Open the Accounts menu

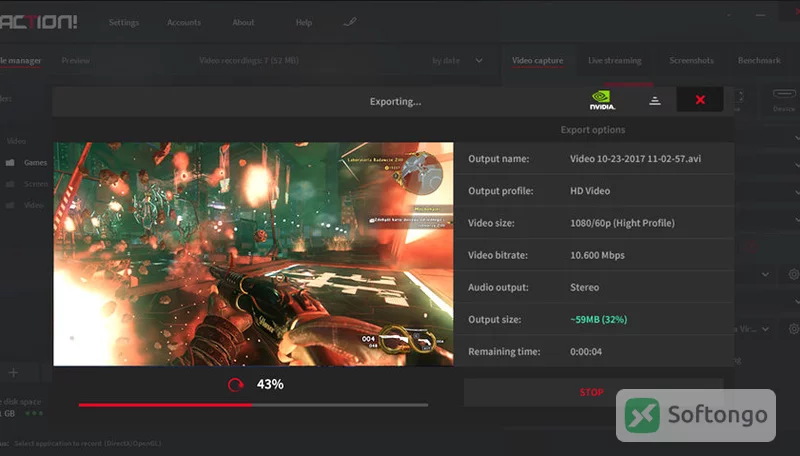[184, 22]
